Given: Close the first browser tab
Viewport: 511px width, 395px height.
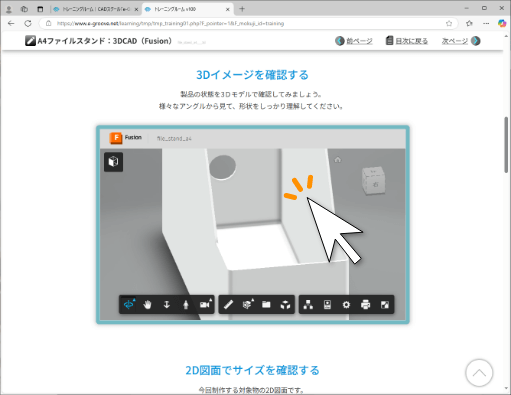Looking at the screenshot, I should pos(136,10).
